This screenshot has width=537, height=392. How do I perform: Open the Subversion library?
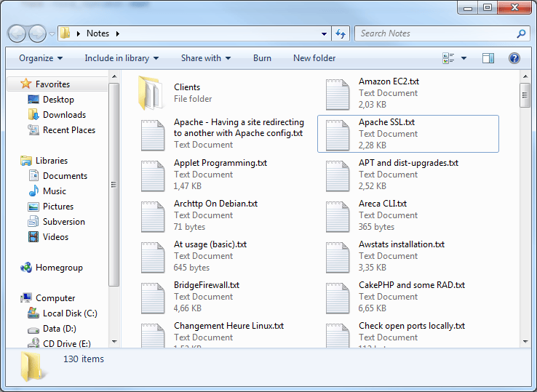click(64, 222)
